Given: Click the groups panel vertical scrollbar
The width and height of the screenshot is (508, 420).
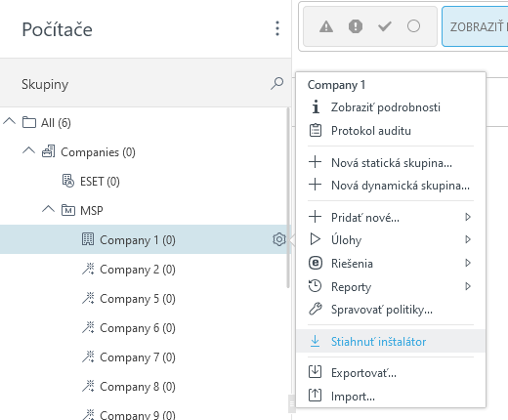Looking at the screenshot, I should coord(288,197).
